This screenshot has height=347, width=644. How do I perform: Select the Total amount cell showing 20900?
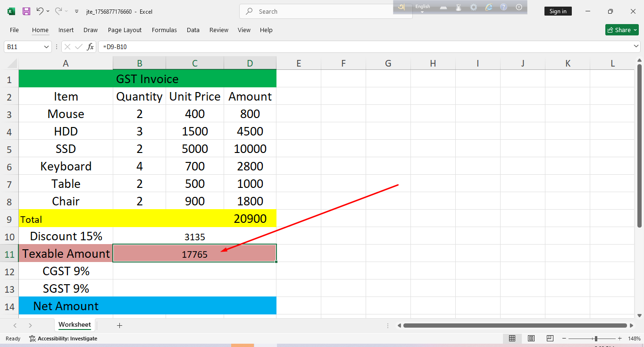tap(250, 219)
